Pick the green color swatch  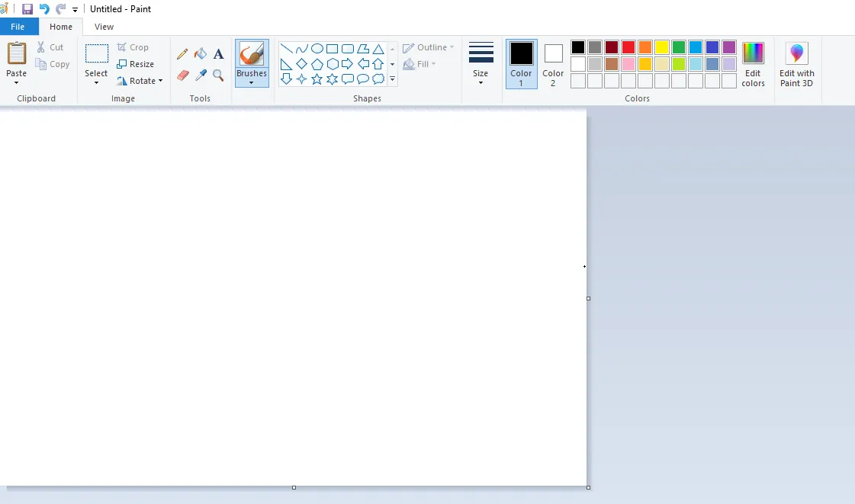point(679,47)
